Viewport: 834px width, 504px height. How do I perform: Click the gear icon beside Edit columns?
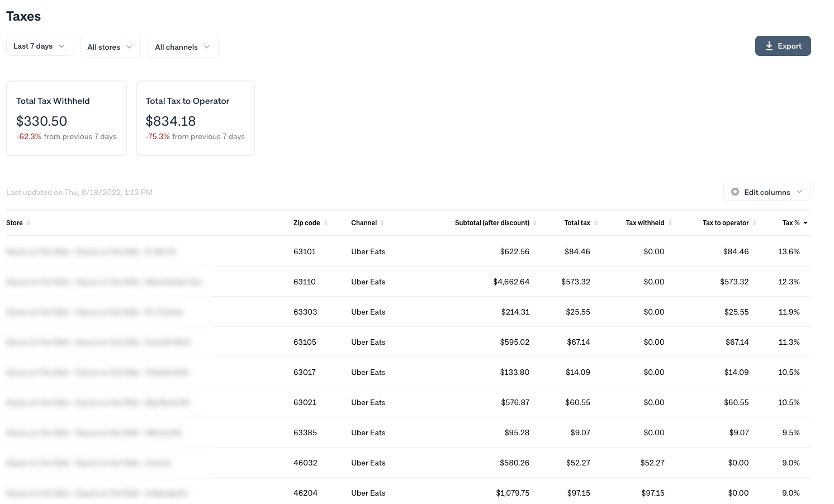(735, 192)
